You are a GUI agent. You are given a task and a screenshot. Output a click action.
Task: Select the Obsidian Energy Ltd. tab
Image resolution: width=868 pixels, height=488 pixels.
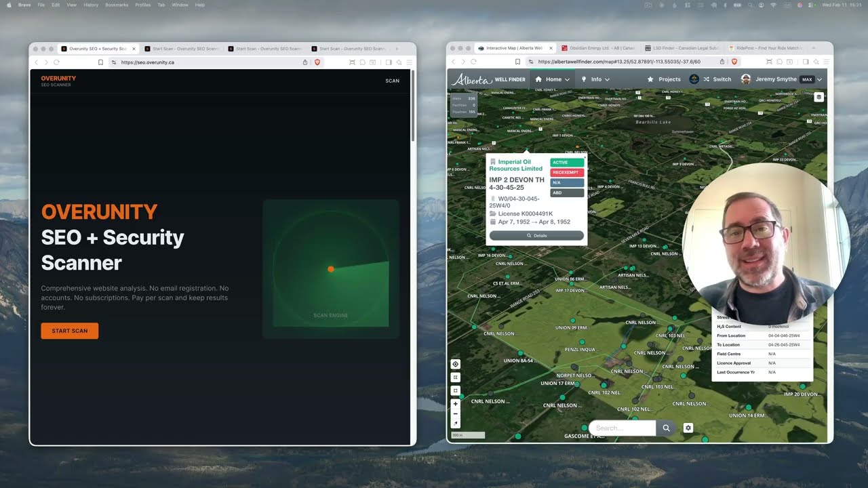598,48
